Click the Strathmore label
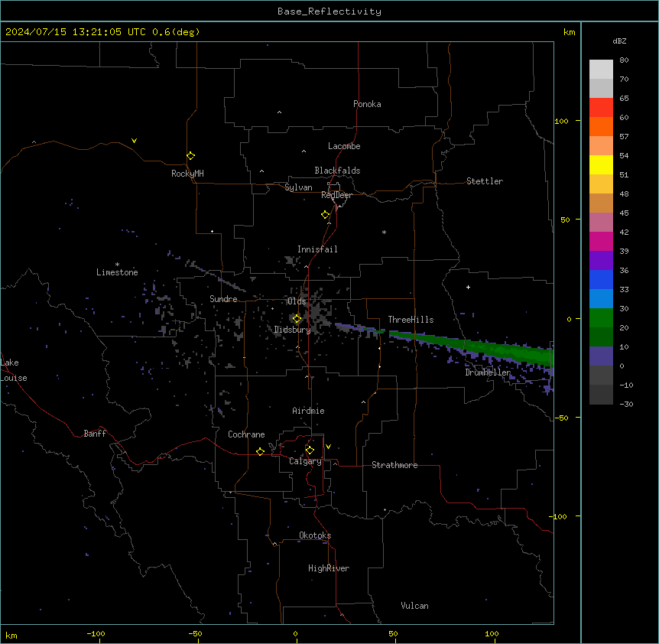Image resolution: width=659 pixels, height=644 pixels. coord(394,465)
